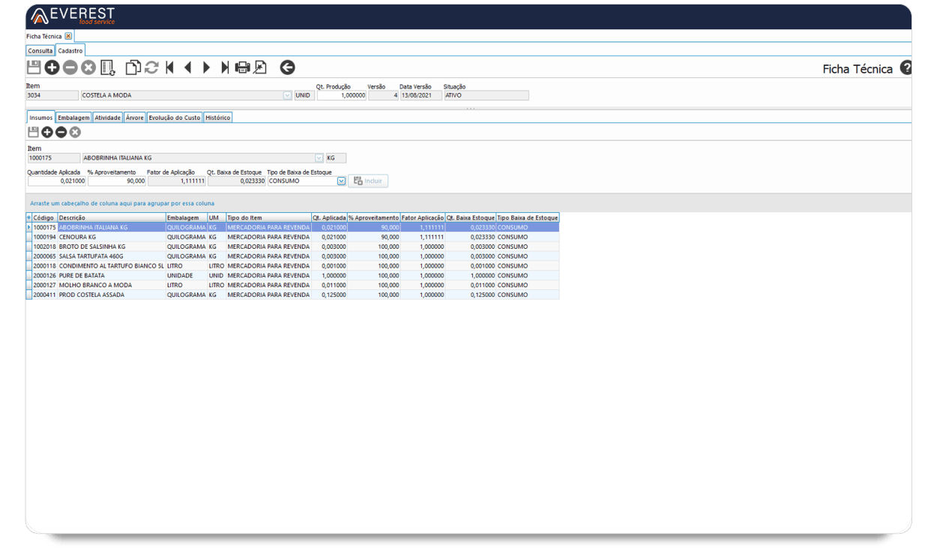Switch to the Cadastro tab
937x560 pixels.
pyautogui.click(x=70, y=51)
